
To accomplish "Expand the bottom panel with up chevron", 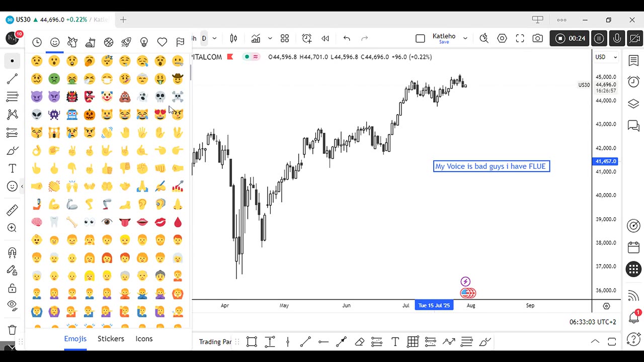I will tap(595, 342).
